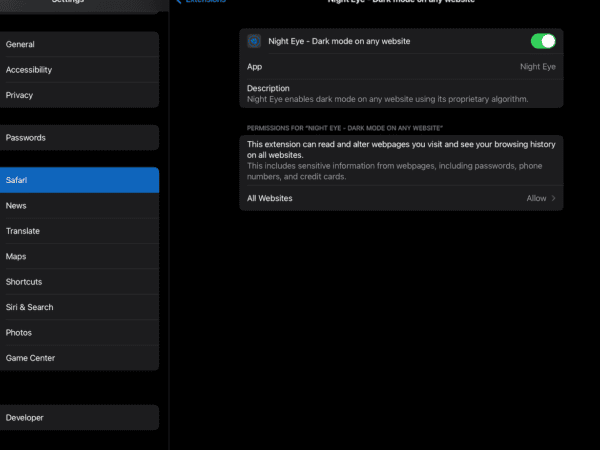Screen dimensions: 600x450
Task: Open Translate settings
Action: [x=79, y=231]
